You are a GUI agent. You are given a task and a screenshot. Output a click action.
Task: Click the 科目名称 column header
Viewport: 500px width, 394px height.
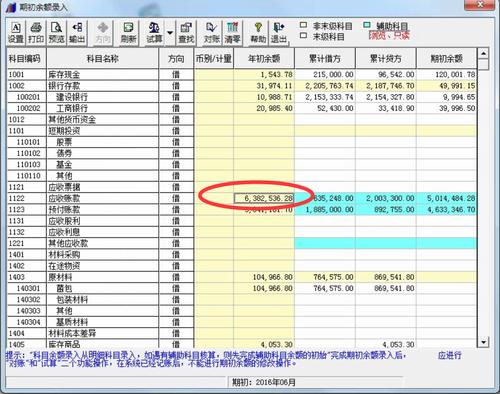point(103,59)
